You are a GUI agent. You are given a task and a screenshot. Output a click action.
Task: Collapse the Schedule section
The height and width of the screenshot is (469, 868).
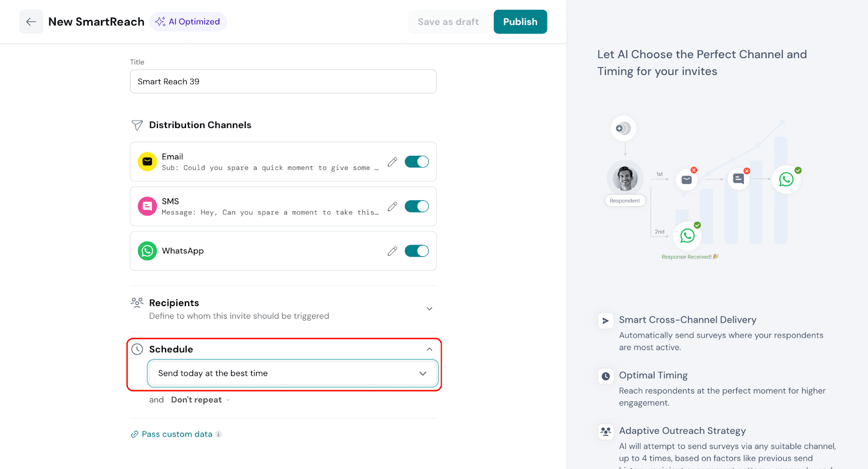(x=429, y=350)
